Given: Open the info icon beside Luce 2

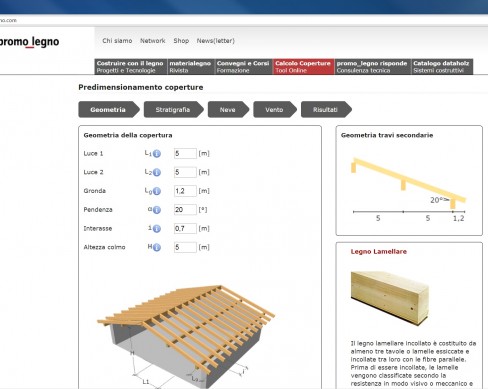Looking at the screenshot, I should 157,172.
